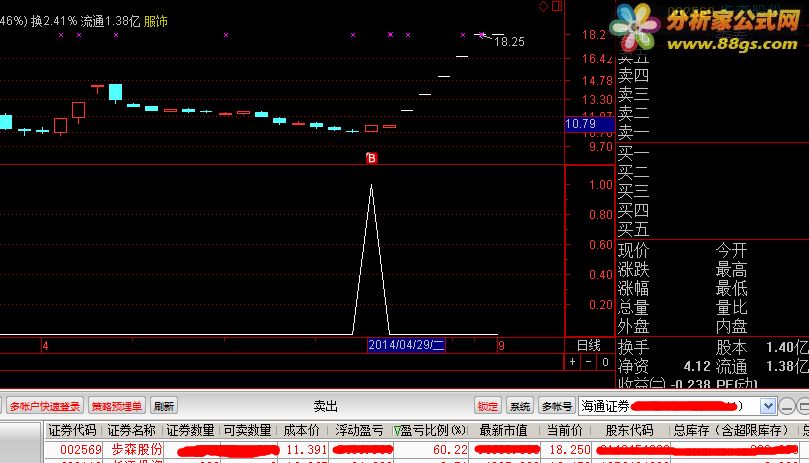Click the 卖三 order book row
809x463 pixels.
tap(633, 94)
